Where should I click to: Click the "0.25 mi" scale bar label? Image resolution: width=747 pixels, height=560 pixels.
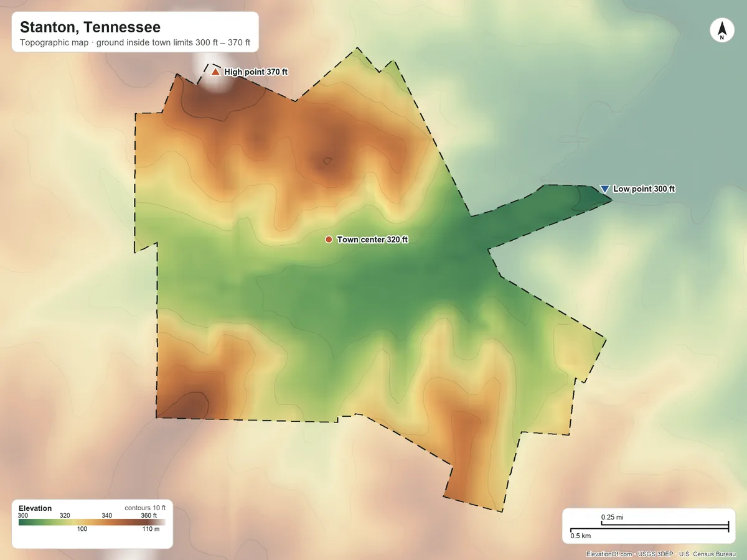pos(612,517)
